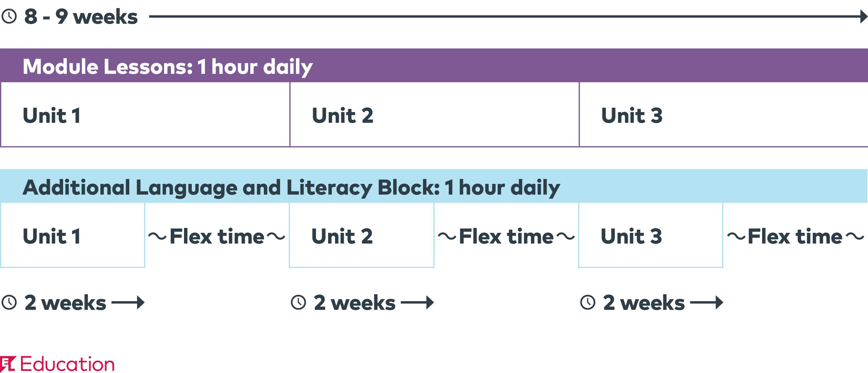
Task: Click the first Flex time label
Action: tap(217, 236)
